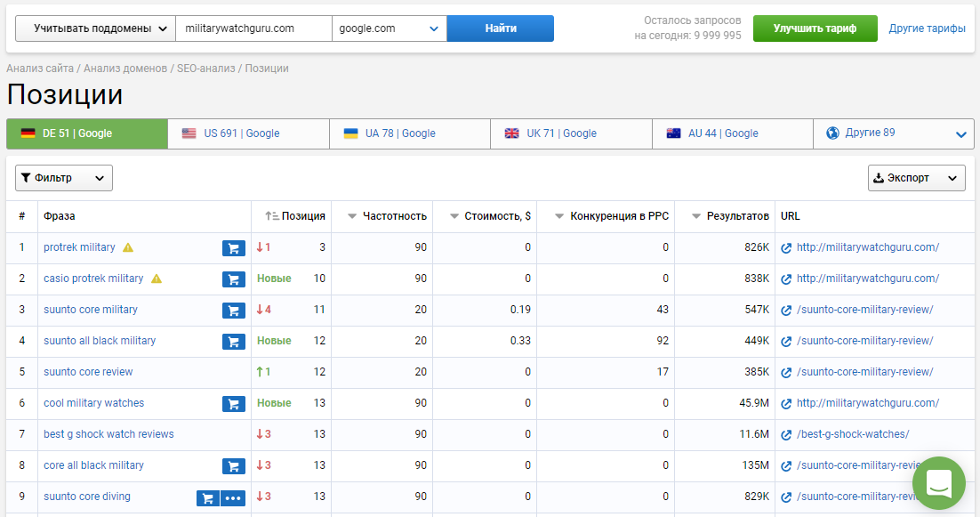Open external link icon for cool military watches
This screenshot has width=980, height=517.
(786, 404)
